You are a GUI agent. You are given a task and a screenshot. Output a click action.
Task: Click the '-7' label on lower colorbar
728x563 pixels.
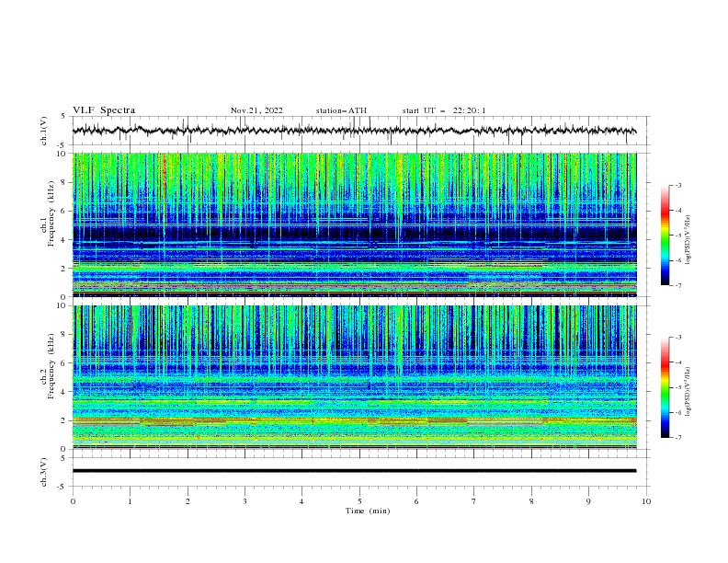tap(677, 437)
